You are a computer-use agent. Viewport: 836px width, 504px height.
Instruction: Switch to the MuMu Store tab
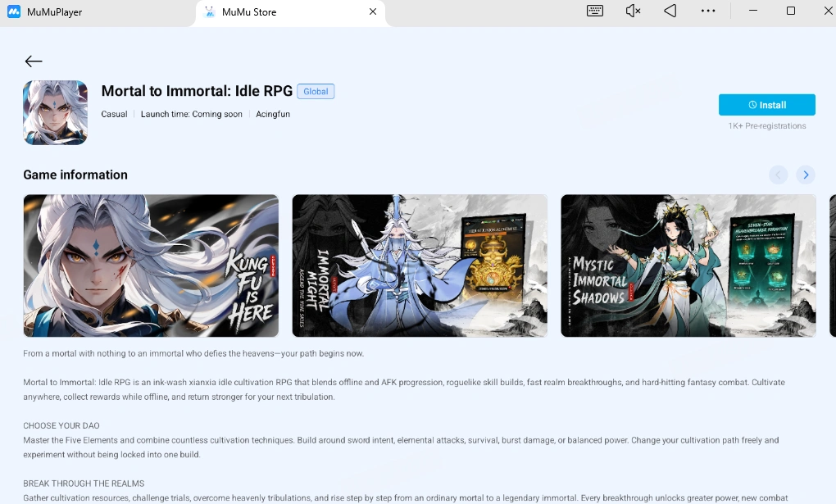pyautogui.click(x=291, y=12)
